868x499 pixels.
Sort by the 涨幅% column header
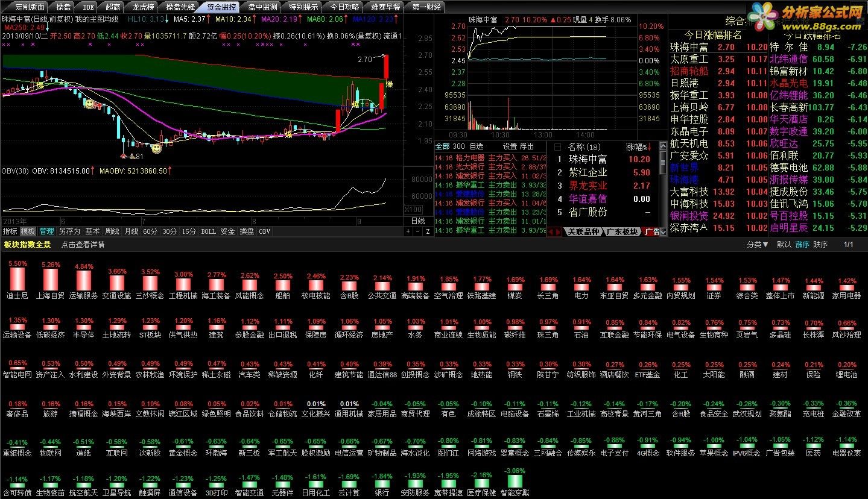(x=639, y=146)
